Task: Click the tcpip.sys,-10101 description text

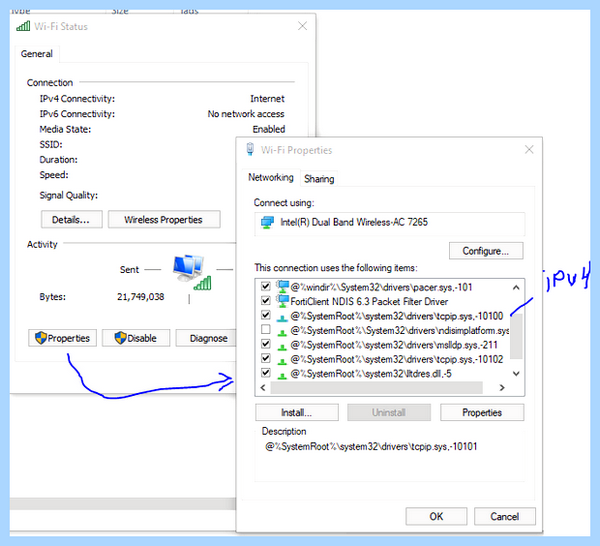Action: [371, 447]
